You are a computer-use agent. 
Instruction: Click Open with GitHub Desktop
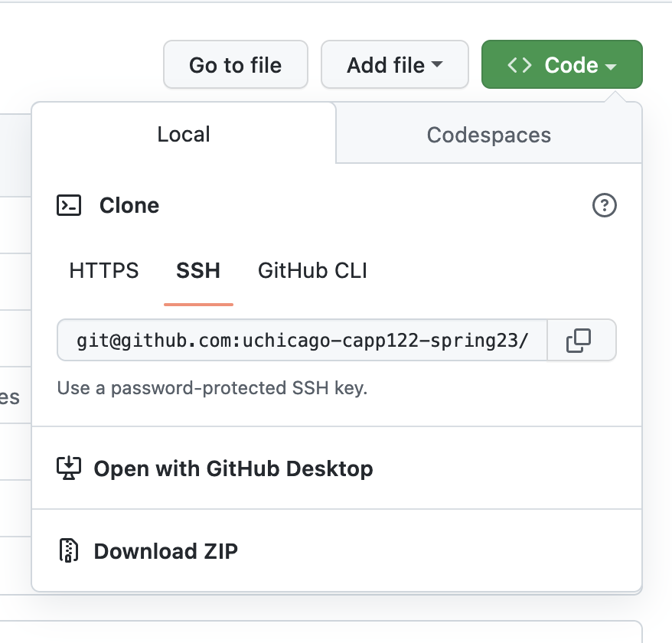coord(233,468)
